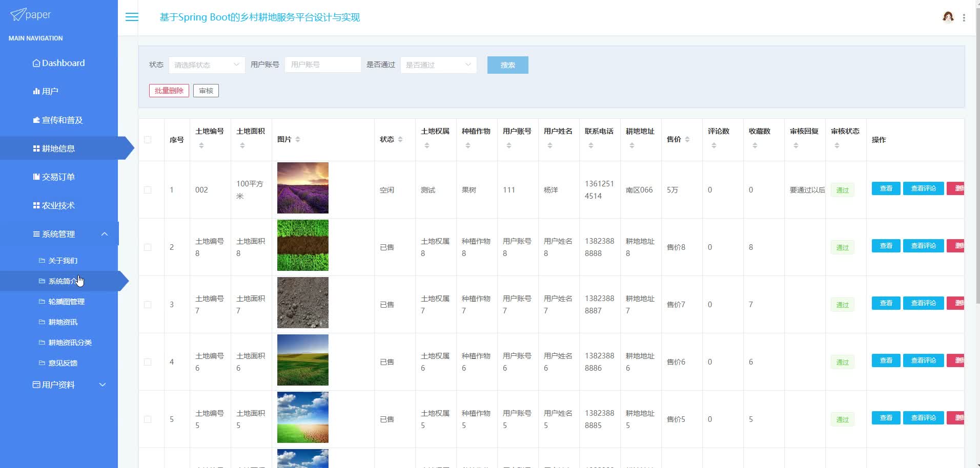Check the checkbox for row 5
980x468 pixels.
tap(148, 419)
